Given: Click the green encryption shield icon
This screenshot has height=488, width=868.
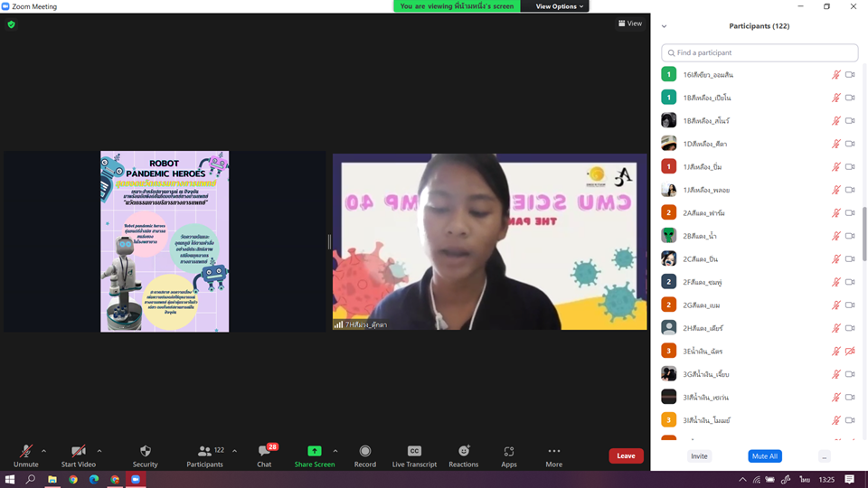Looking at the screenshot, I should point(11,24).
